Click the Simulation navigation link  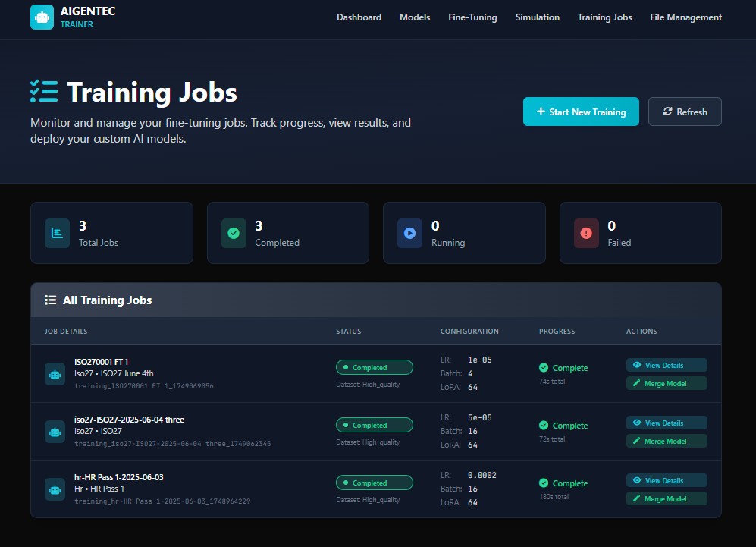(x=537, y=17)
